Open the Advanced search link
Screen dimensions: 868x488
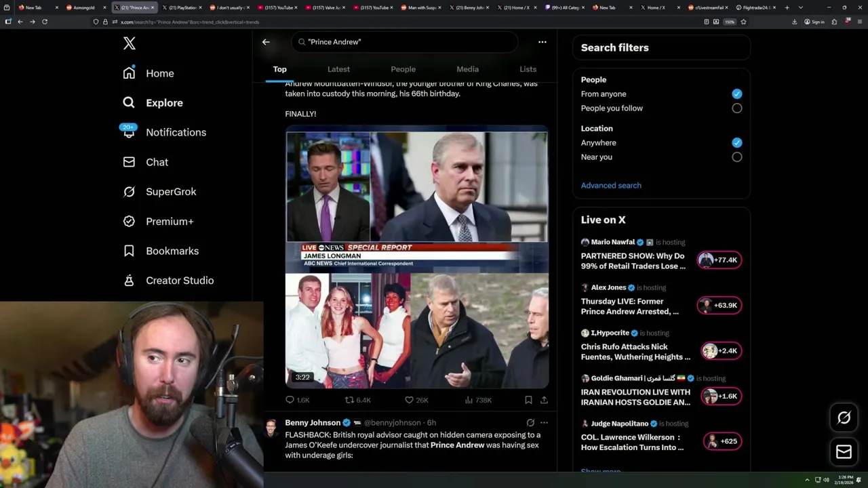(x=611, y=186)
